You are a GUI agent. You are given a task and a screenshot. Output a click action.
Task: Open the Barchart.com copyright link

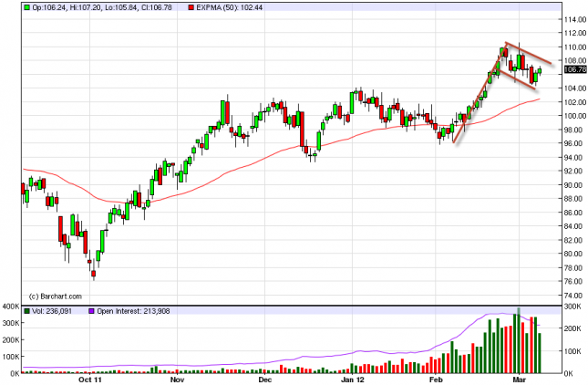pyautogui.click(x=56, y=296)
